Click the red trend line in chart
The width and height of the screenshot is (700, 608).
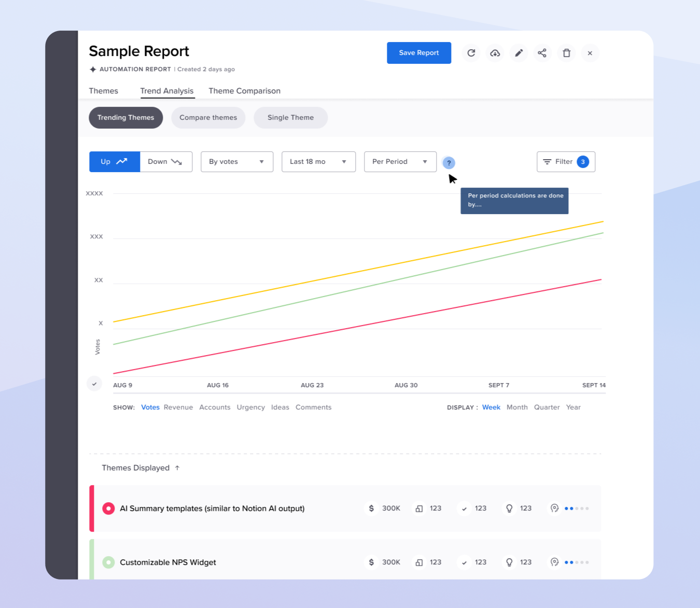(358, 326)
